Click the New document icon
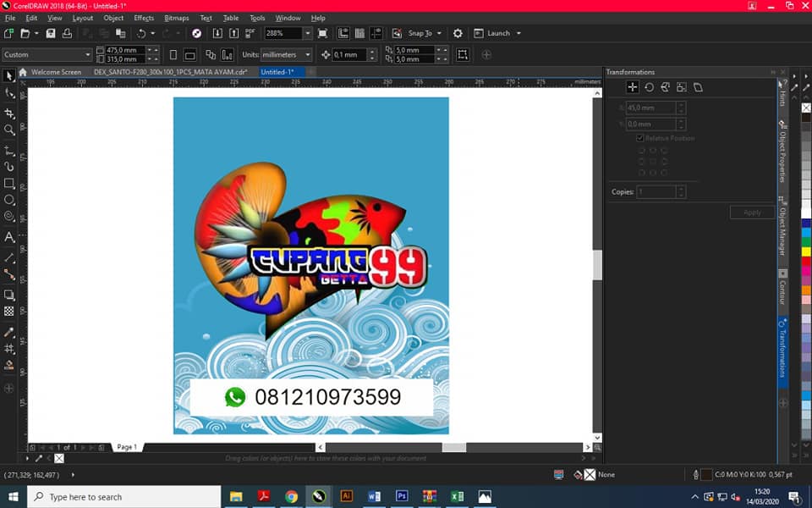The image size is (812, 508). (8, 33)
